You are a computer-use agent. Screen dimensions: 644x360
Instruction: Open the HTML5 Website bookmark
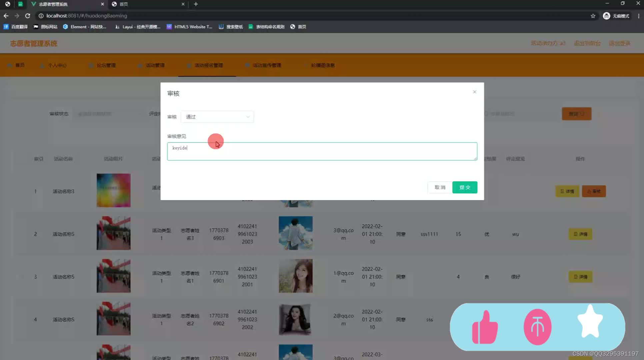[x=189, y=27]
